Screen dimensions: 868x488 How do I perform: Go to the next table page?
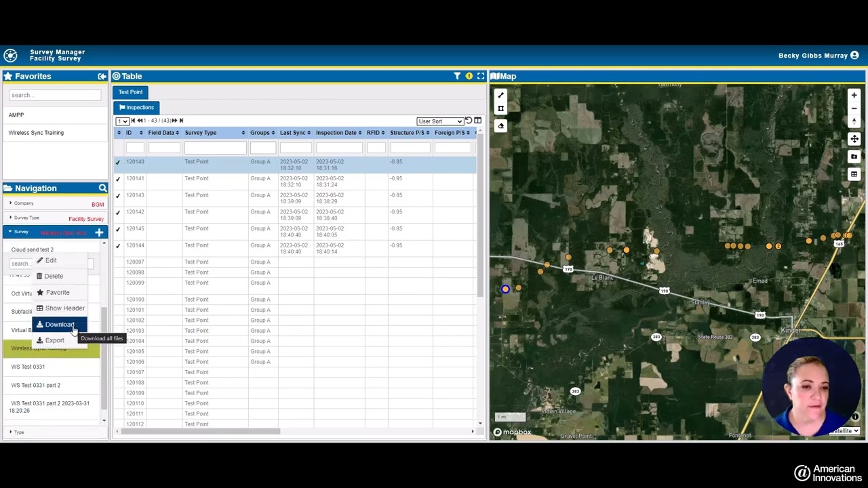point(174,121)
